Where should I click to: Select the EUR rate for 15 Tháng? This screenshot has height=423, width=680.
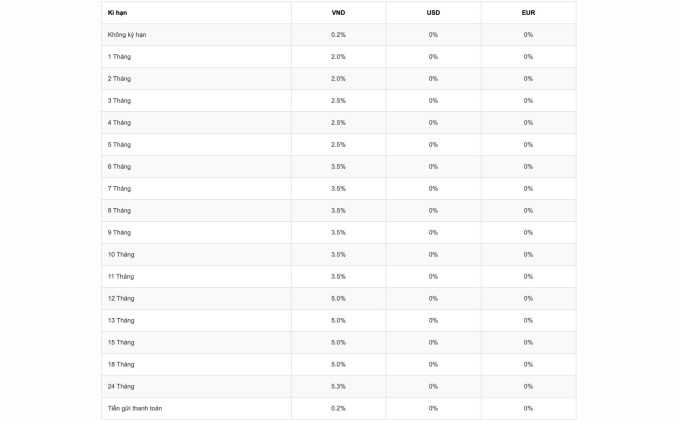(528, 343)
